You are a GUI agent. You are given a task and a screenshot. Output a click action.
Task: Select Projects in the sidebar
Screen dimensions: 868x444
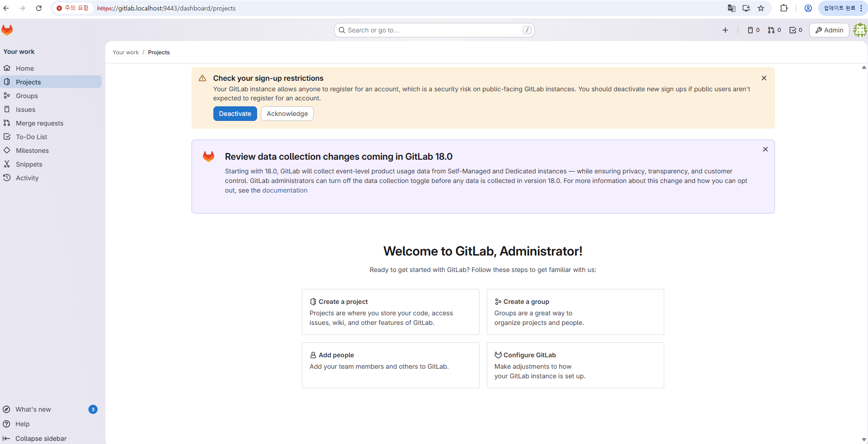coord(51,82)
